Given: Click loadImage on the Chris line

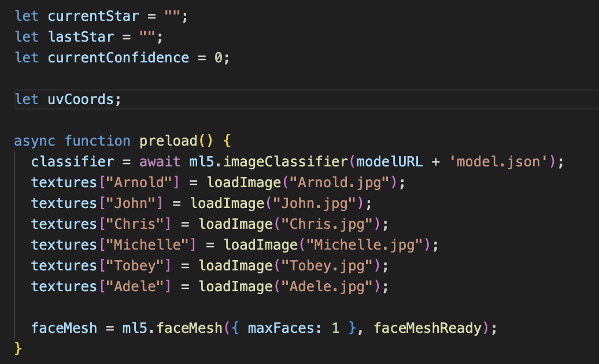Looking at the screenshot, I should [231, 224].
